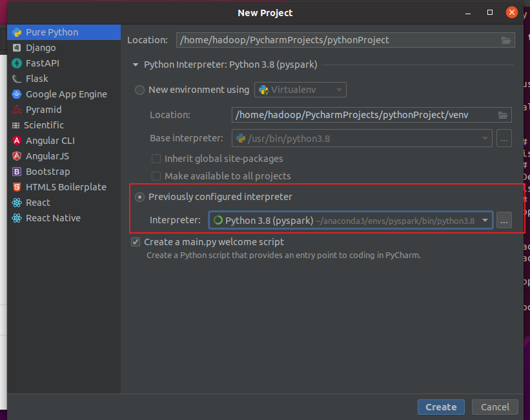Uncheck Create a main.py welcome script

(136, 242)
